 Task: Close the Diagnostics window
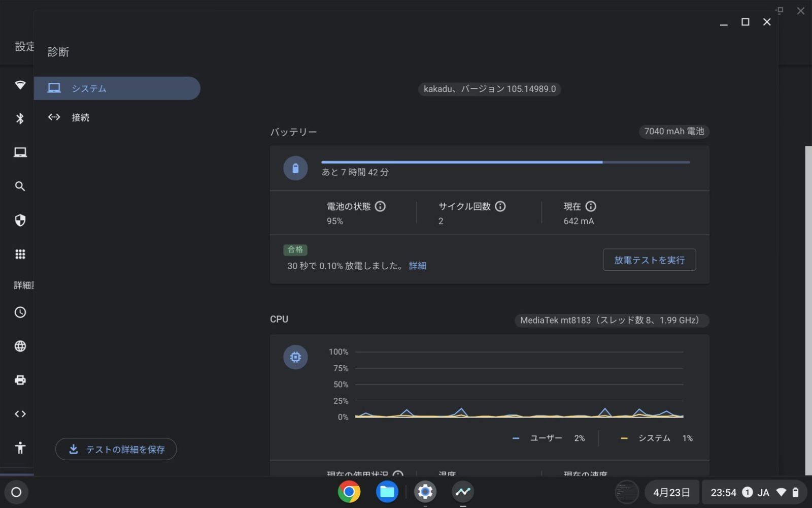click(767, 22)
